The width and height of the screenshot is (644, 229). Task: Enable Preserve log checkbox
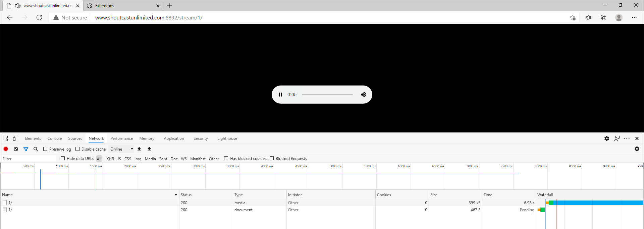(45, 149)
